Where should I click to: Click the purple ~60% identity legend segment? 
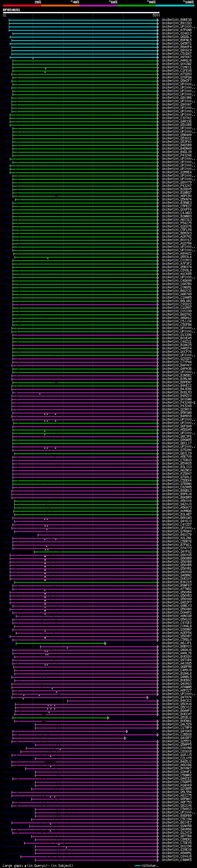click(99, 6)
